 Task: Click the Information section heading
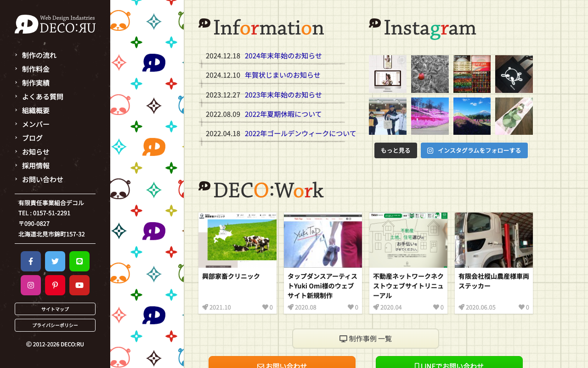pos(261,27)
